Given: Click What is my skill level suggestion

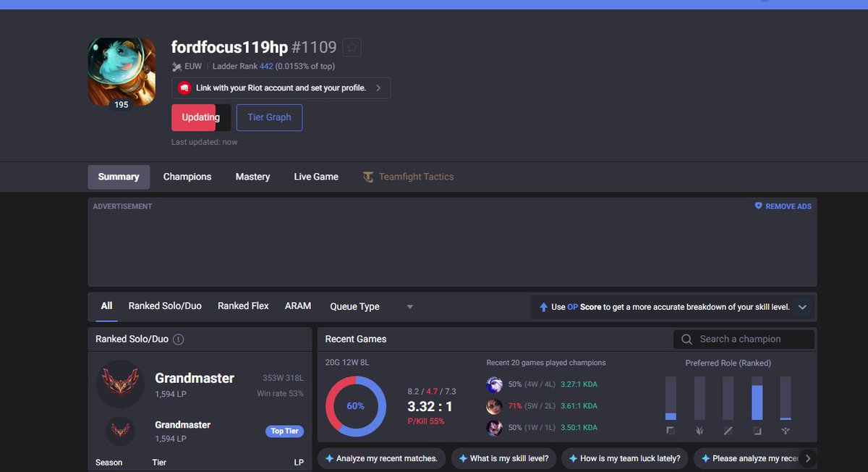Looking at the screenshot, I should 503,458.
